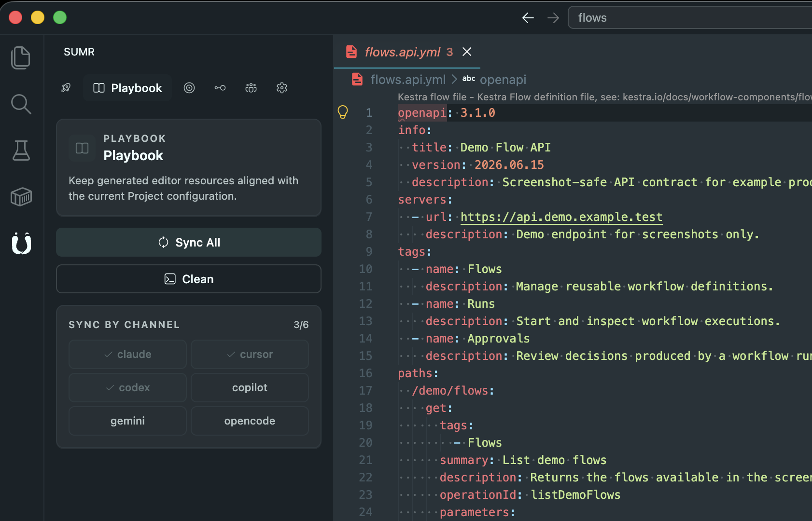Click 'List demo flows' summary text
This screenshot has width=812, height=521.
click(x=555, y=460)
